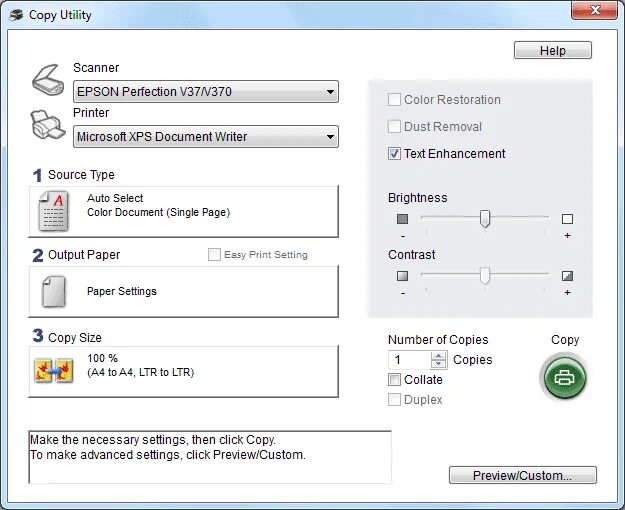This screenshot has height=510, width=625.
Task: Increase copies with the up spinner arrow
Action: [x=439, y=356]
